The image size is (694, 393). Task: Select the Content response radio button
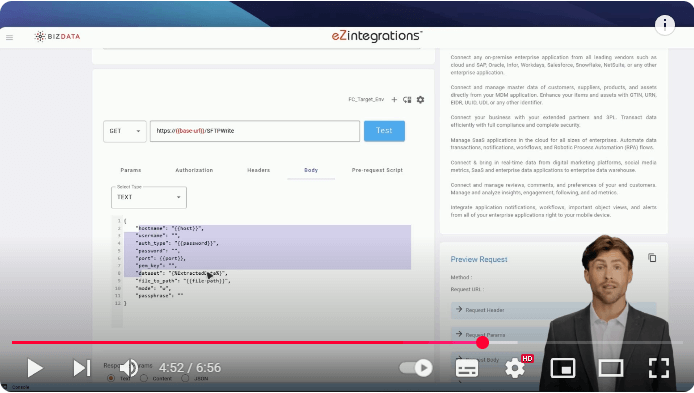pos(143,378)
